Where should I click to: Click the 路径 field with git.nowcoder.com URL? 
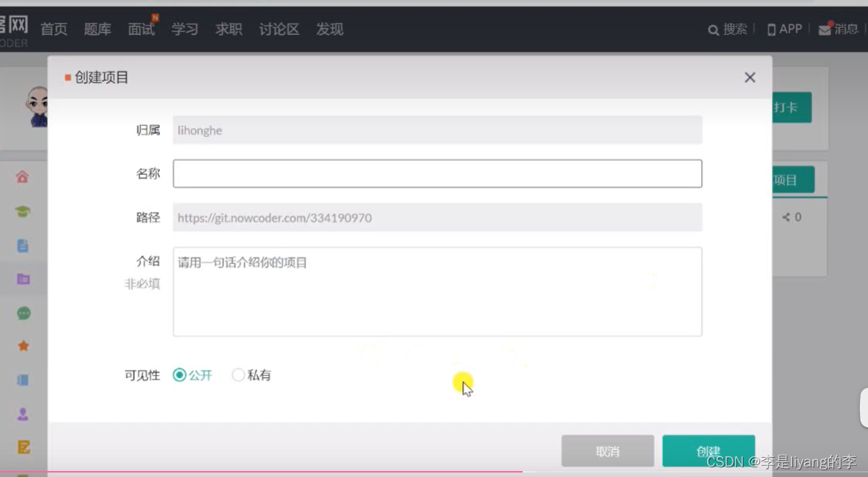click(x=437, y=217)
